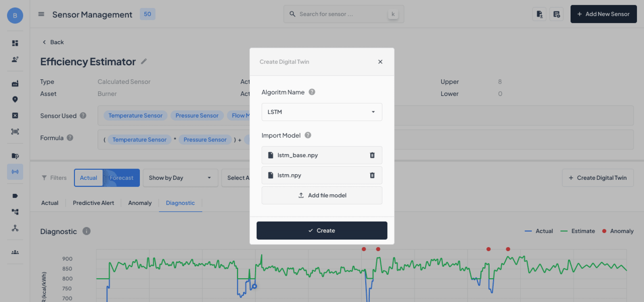Delete the lstm_base.npy file
Image resolution: width=644 pixels, height=302 pixels.
click(x=372, y=155)
